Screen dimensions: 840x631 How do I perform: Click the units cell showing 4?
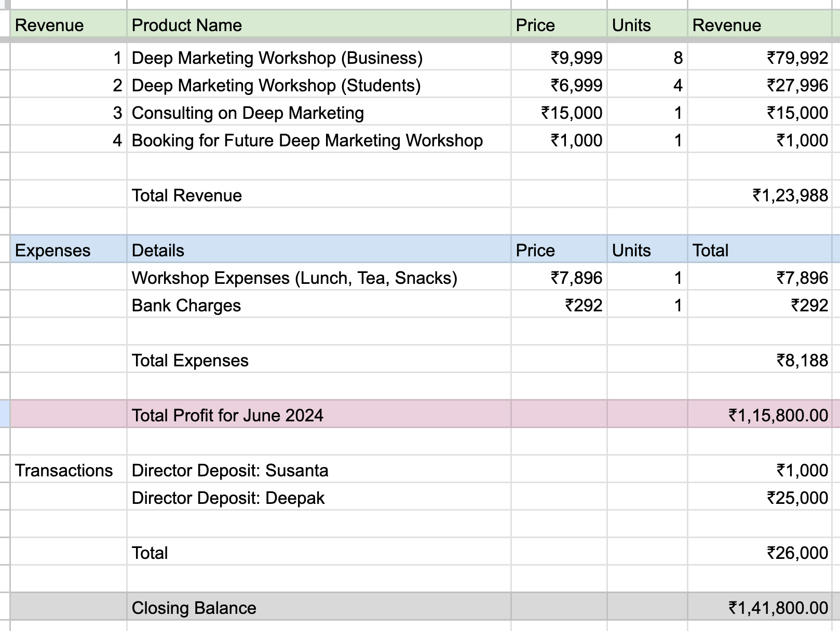(x=647, y=85)
